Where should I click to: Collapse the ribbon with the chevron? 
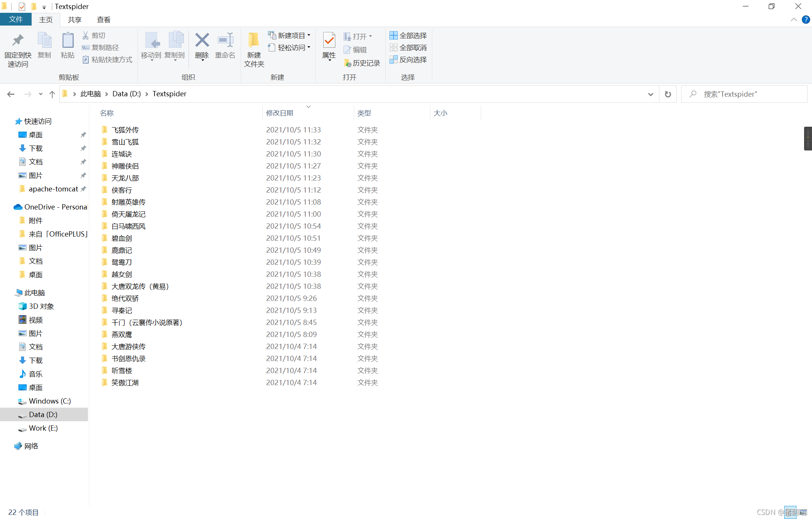(794, 20)
